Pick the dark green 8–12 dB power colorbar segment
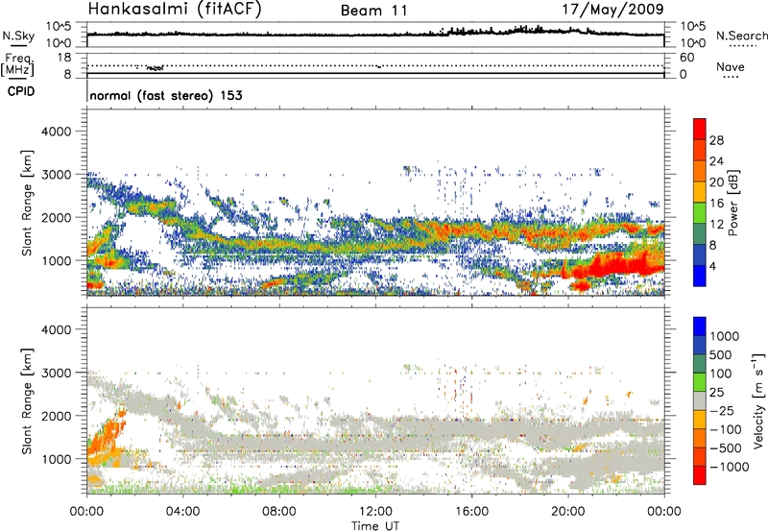Viewport: 768px width, 532px height. click(x=700, y=233)
